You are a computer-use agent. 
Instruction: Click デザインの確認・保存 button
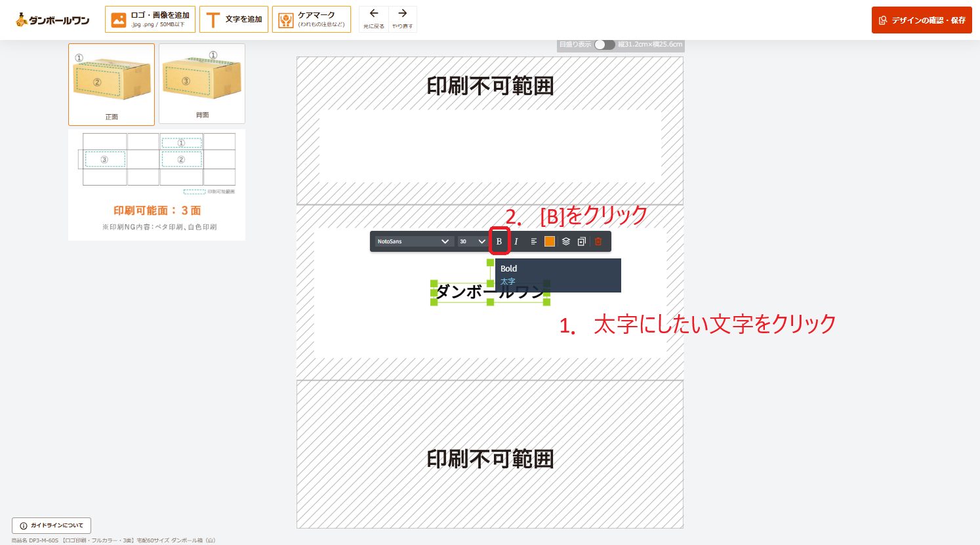tap(922, 20)
